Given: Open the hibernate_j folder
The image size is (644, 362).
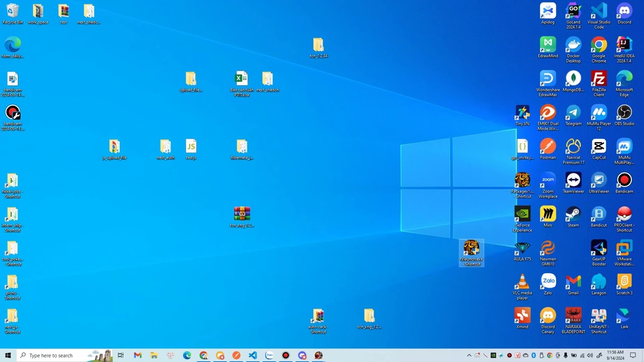Looking at the screenshot, I should [x=242, y=149].
